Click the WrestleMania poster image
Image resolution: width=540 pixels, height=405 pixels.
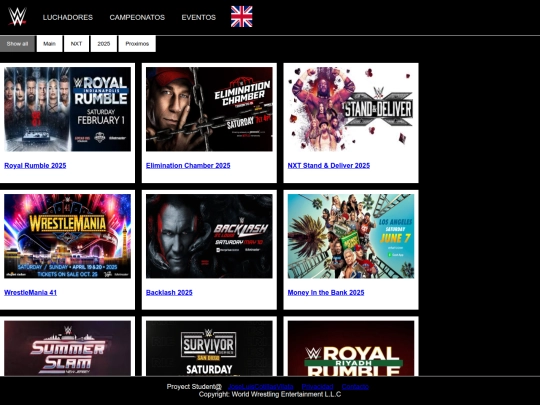pyautogui.click(x=68, y=236)
